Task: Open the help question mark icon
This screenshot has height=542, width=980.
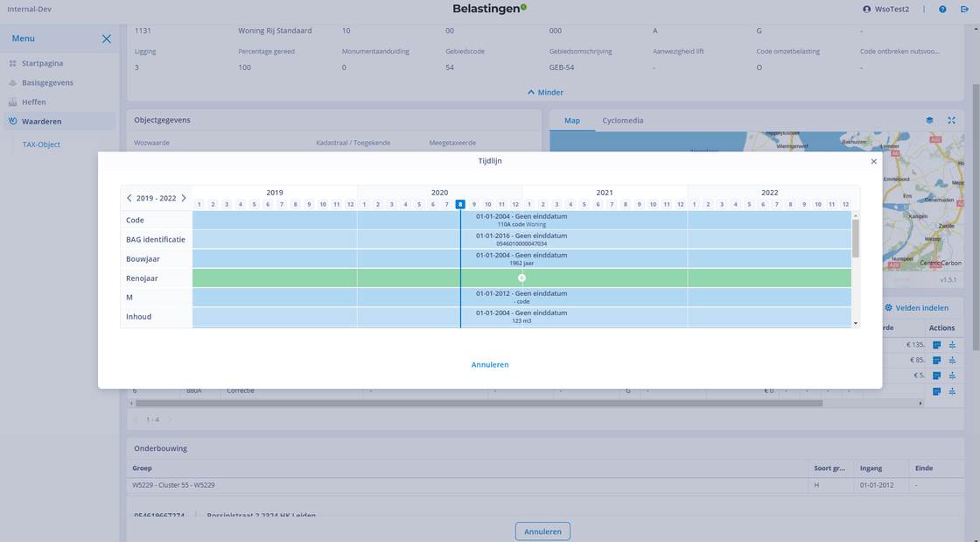Action: 942,10
